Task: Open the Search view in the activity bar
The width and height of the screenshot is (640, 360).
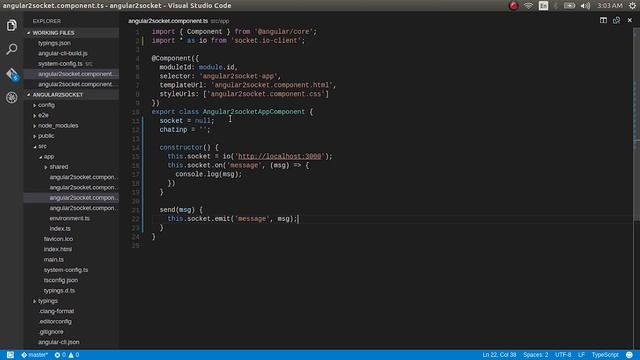Action: [11, 49]
